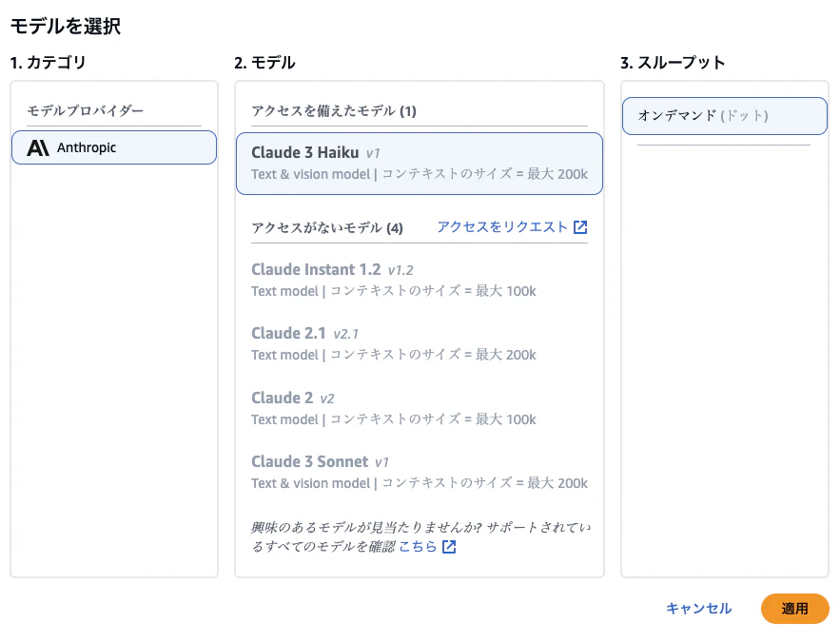This screenshot has width=840, height=642.
Task: Click the Claude 3 Sonnet entry
Action: pyautogui.click(x=420, y=473)
